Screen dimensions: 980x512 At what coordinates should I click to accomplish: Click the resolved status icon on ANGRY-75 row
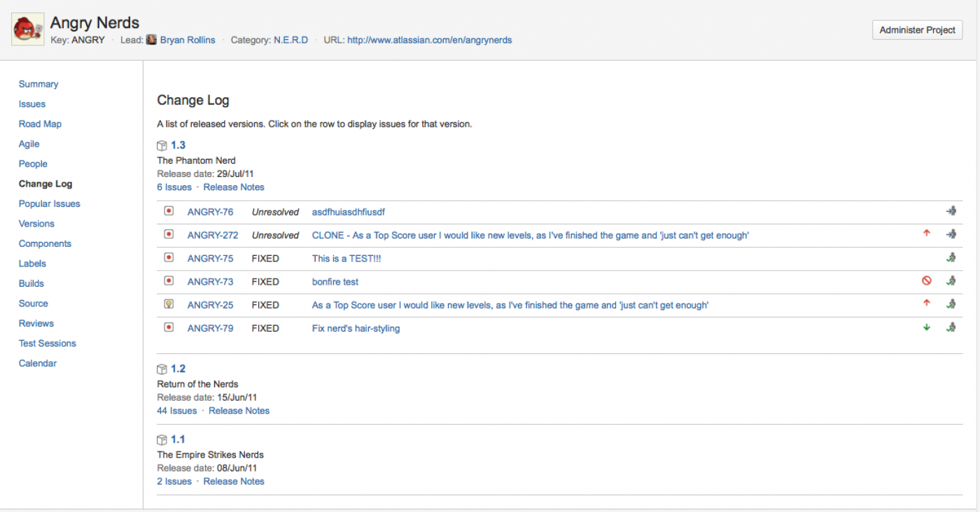coord(951,258)
